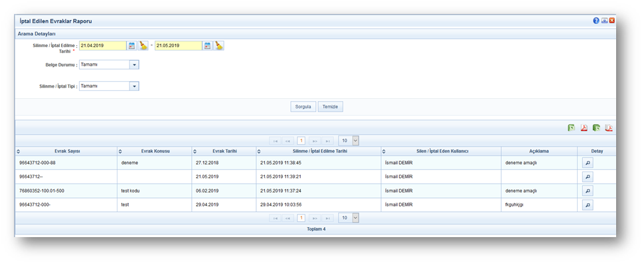Go to first page in top paginator

pyautogui.click(x=275, y=141)
